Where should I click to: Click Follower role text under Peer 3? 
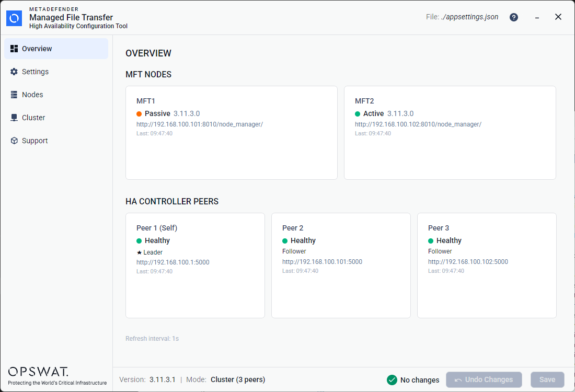(x=440, y=251)
